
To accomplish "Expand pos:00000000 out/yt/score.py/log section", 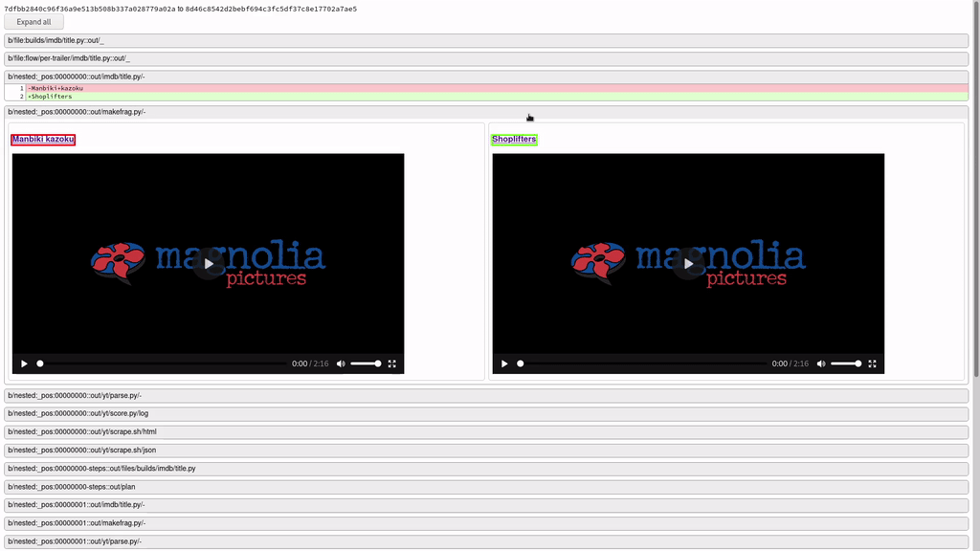I will point(486,413).
